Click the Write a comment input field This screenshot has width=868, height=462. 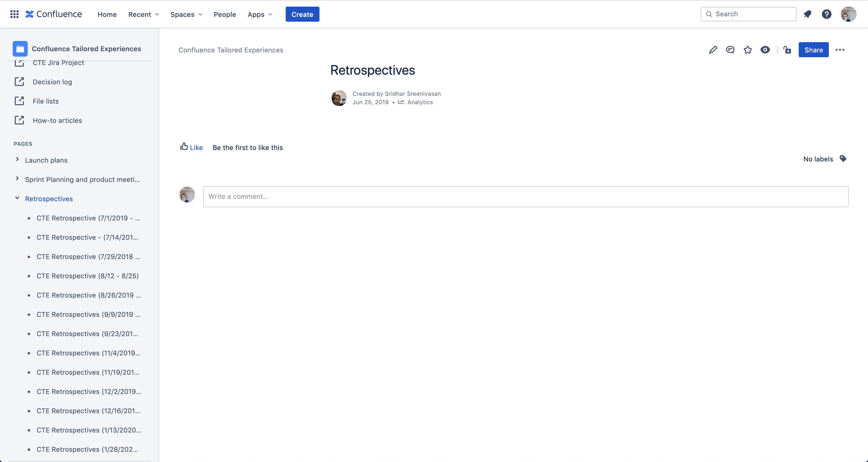(525, 196)
